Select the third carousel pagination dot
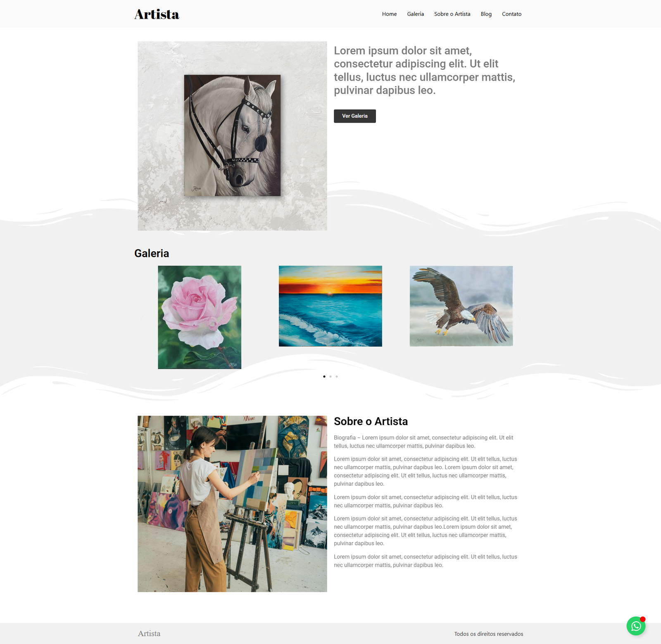This screenshot has width=661, height=644. (337, 376)
